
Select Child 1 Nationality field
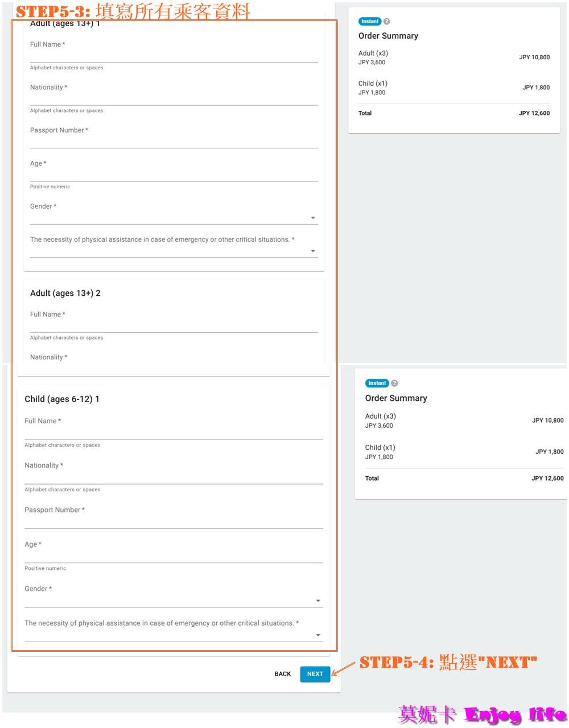[x=174, y=478]
